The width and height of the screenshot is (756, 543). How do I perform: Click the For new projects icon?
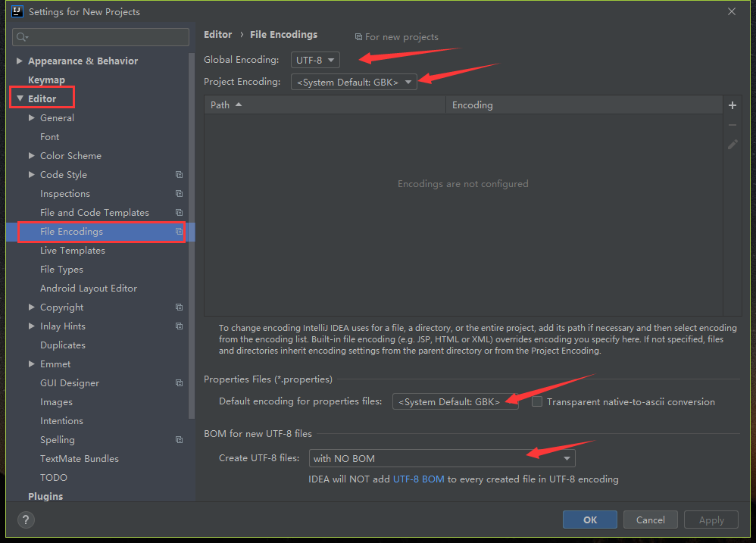pyautogui.click(x=358, y=36)
